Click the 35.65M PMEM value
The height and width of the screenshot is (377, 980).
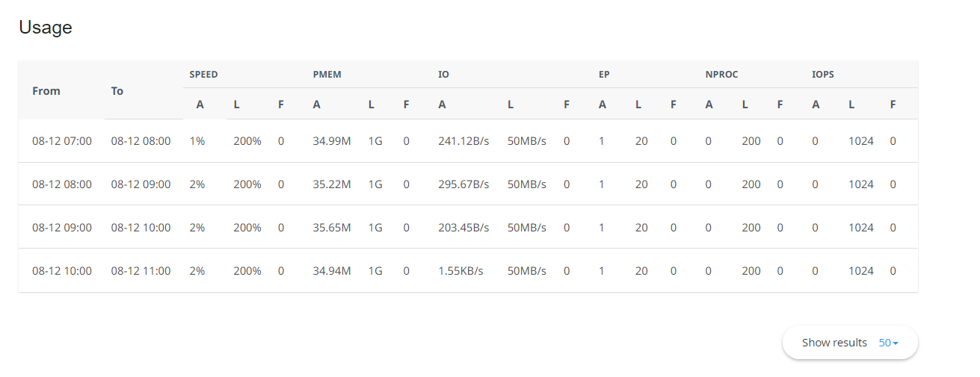click(x=332, y=228)
